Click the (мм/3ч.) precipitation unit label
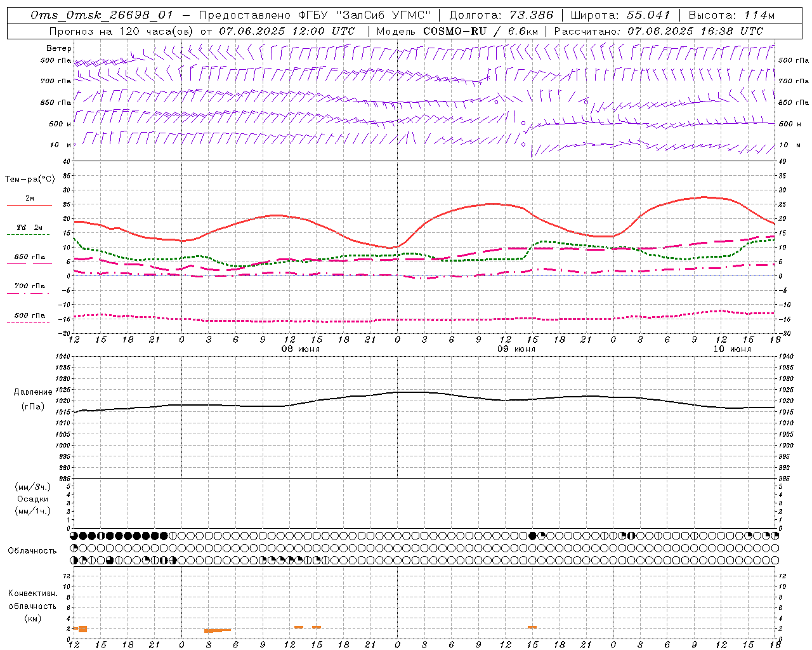 click(x=33, y=487)
